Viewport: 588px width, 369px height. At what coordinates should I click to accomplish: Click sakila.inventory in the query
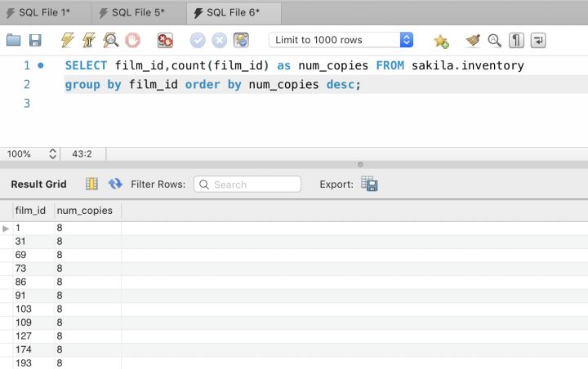click(x=468, y=65)
